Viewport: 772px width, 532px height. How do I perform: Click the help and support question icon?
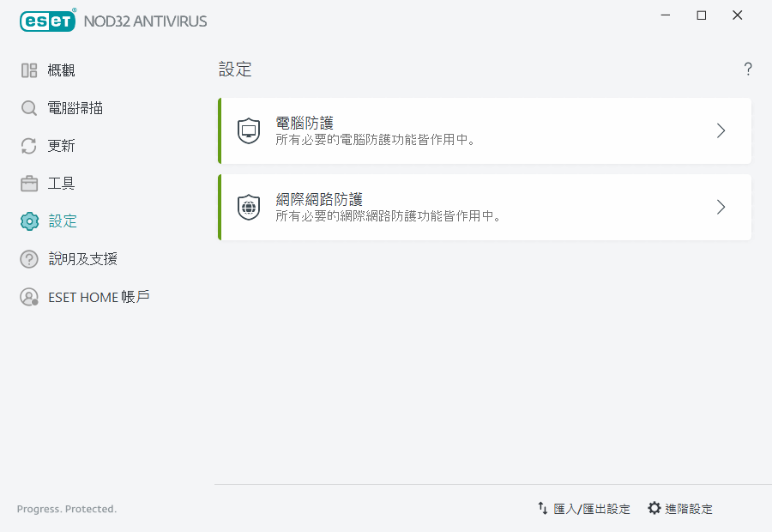click(29, 259)
